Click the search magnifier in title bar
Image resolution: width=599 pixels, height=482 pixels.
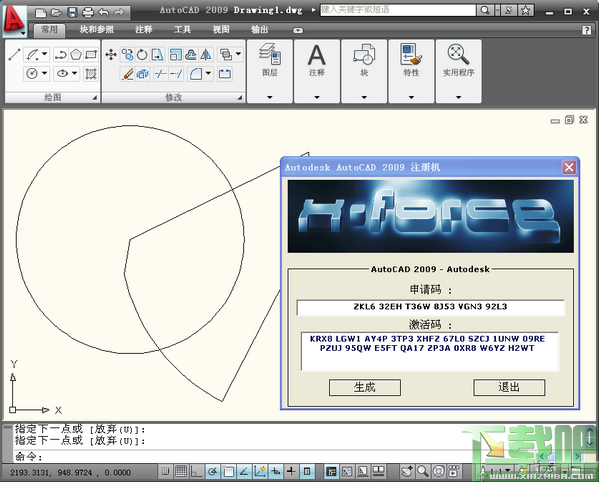point(485,10)
